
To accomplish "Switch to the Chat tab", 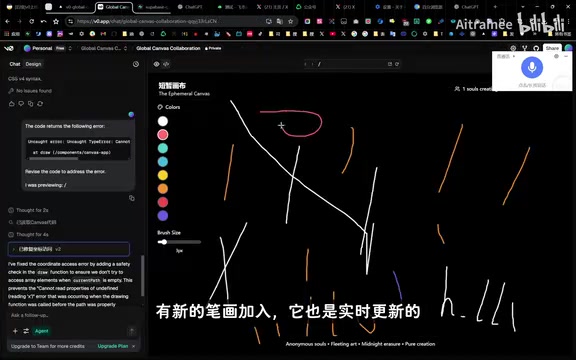I will point(15,64).
